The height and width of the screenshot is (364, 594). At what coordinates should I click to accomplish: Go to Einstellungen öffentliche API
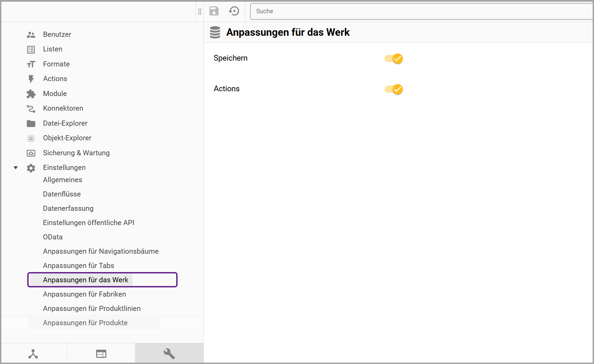[x=89, y=223]
